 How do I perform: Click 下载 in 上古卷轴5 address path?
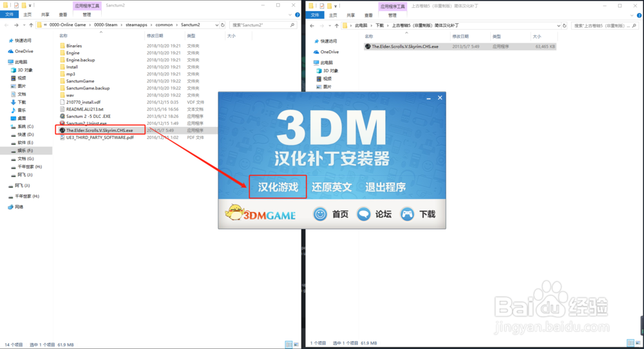click(x=379, y=26)
